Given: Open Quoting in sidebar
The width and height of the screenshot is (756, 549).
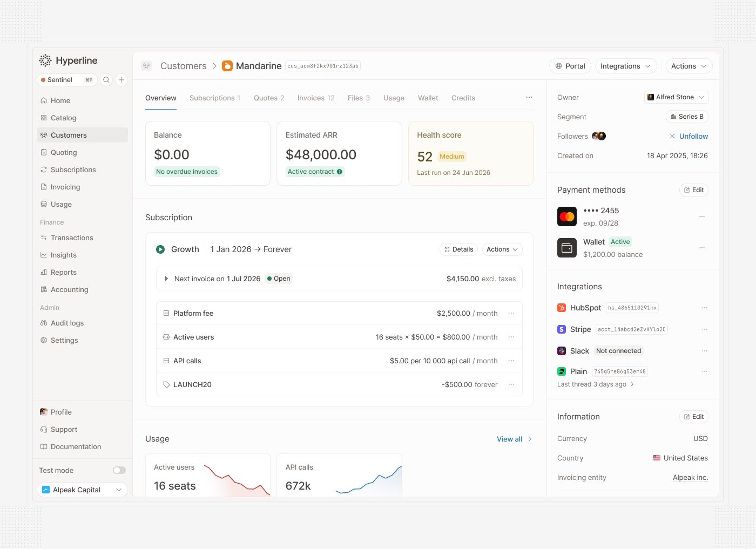Looking at the screenshot, I should (x=82, y=152).
